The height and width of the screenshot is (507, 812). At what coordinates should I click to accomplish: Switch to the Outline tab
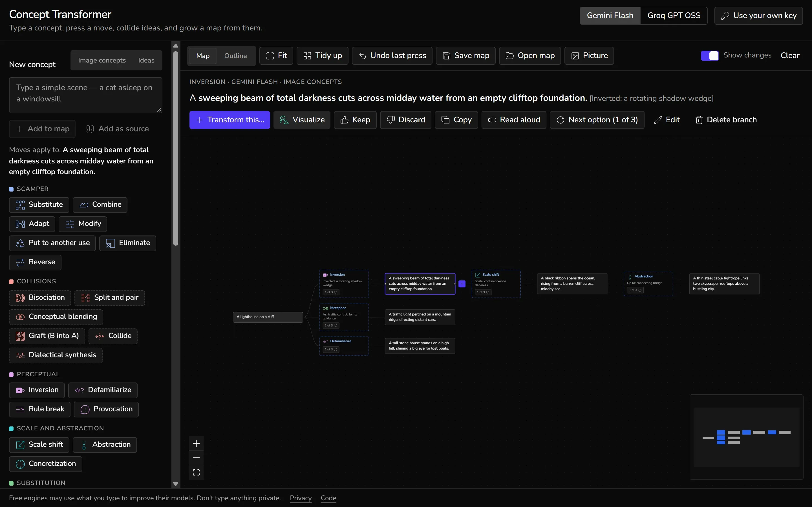tap(235, 56)
